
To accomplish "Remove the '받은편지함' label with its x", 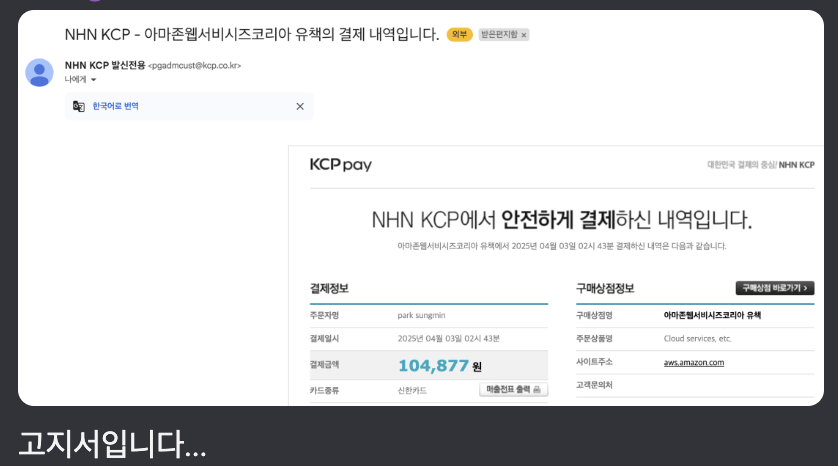I will click(524, 35).
